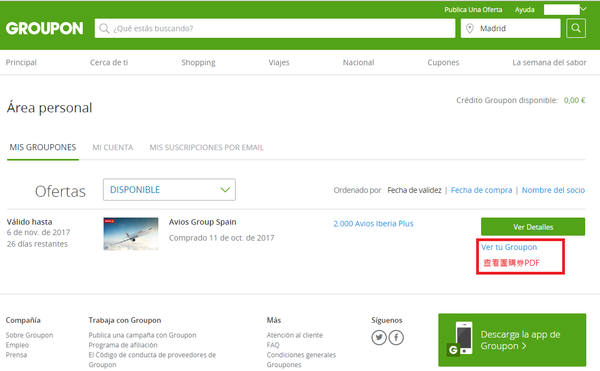Open the FAQ footer link

tap(273, 345)
